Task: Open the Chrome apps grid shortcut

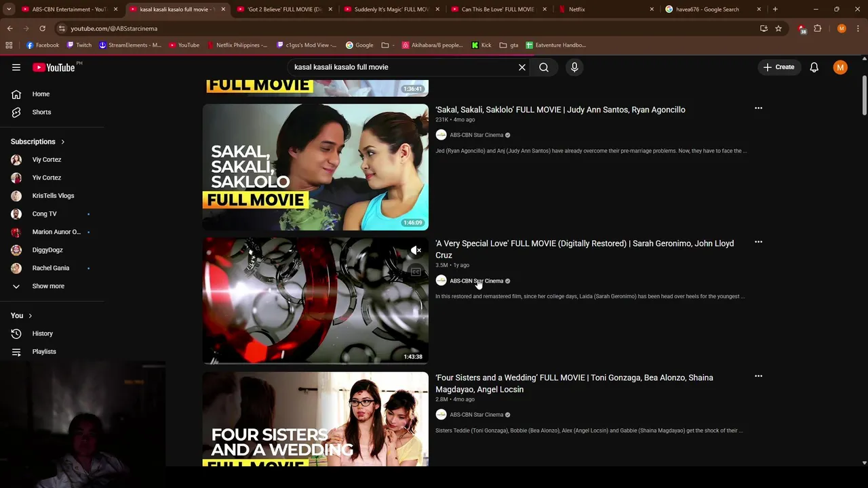Action: click(9, 45)
